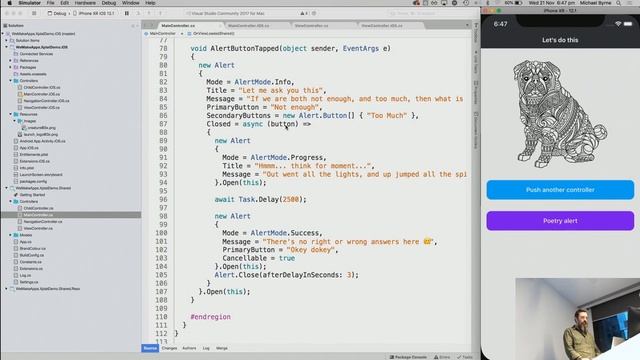Screen dimensions: 640x360
Task: Open Constants.cs file
Action: pyautogui.click(x=31, y=262)
